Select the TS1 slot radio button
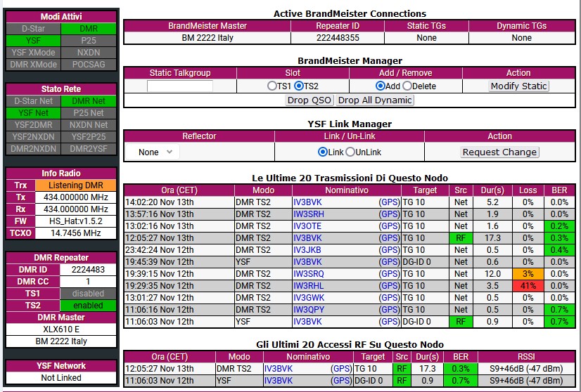Image resolution: width=581 pixels, height=392 pixels. click(272, 86)
